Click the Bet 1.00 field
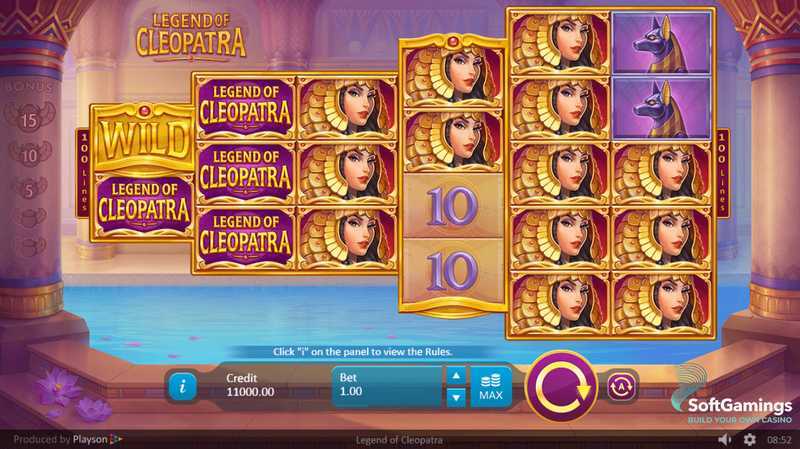This screenshot has height=449, width=800. (387, 387)
